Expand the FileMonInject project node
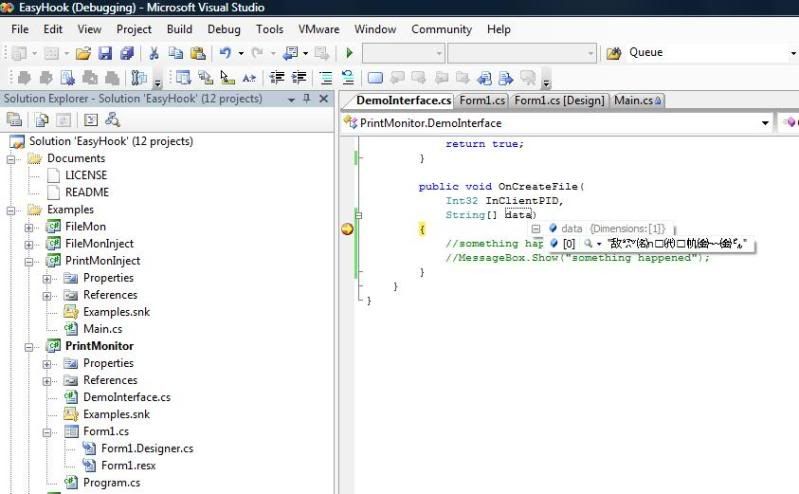This screenshot has width=799, height=494. click(29, 245)
